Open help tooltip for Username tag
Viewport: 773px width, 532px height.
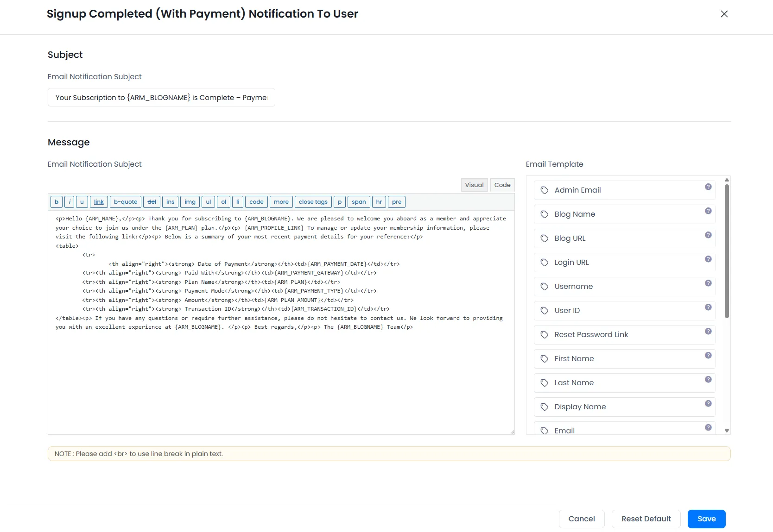point(708,283)
